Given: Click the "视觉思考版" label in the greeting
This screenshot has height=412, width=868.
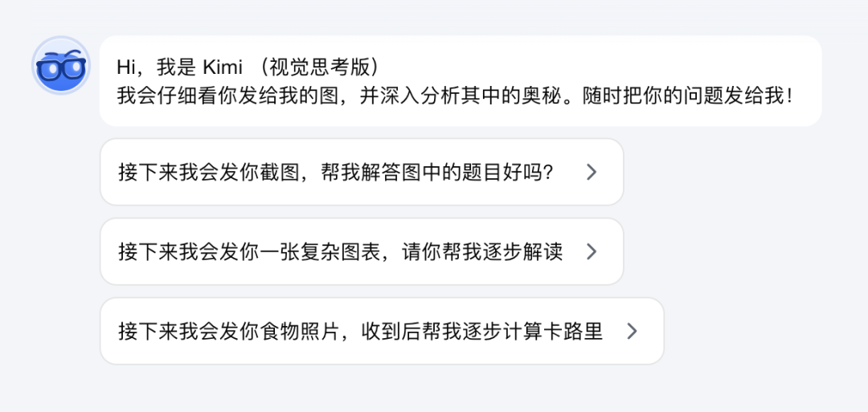Looking at the screenshot, I should (319, 67).
